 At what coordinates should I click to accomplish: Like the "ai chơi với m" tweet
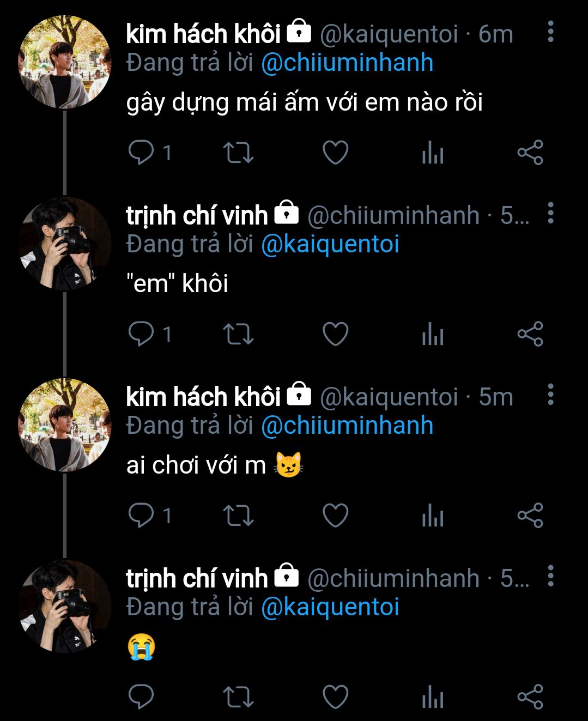[335, 516]
